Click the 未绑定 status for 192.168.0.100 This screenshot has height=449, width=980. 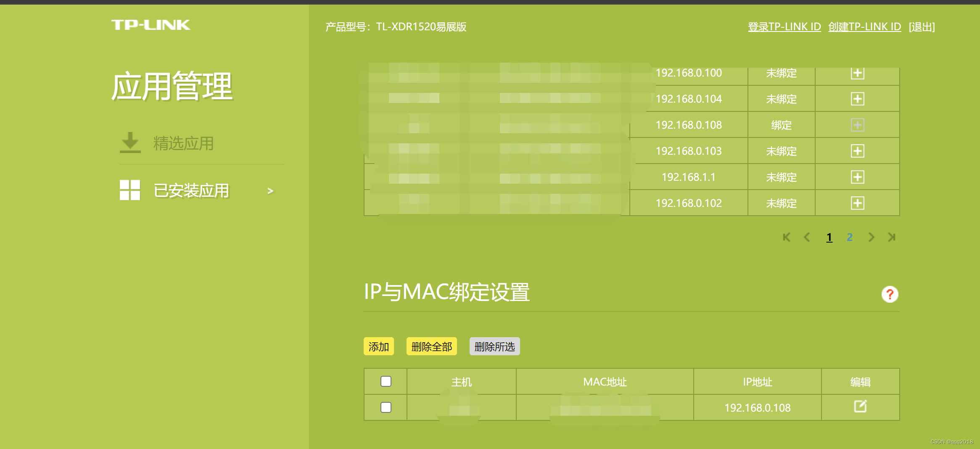782,73
